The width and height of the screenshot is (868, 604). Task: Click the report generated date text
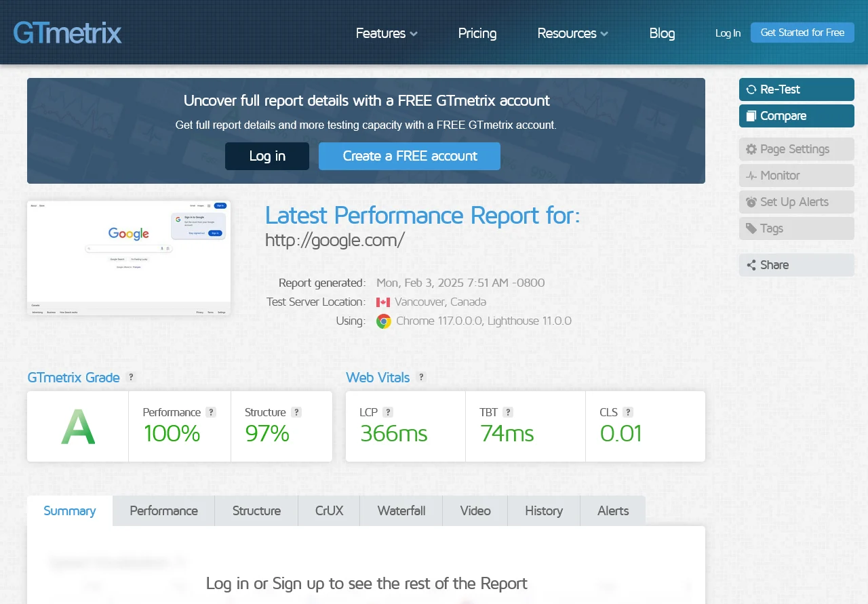[x=460, y=283]
